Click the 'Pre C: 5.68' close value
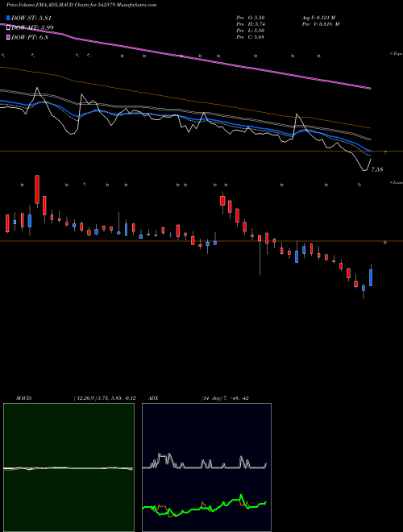 pyautogui.click(x=251, y=36)
